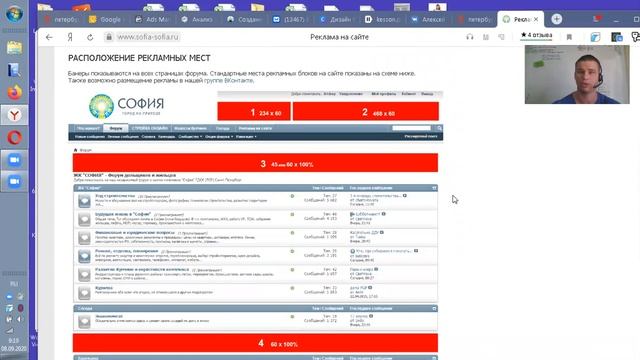This screenshot has height=360, width=640.
Task: Click red banner slot 2 '468 x 60'
Action: (366, 111)
